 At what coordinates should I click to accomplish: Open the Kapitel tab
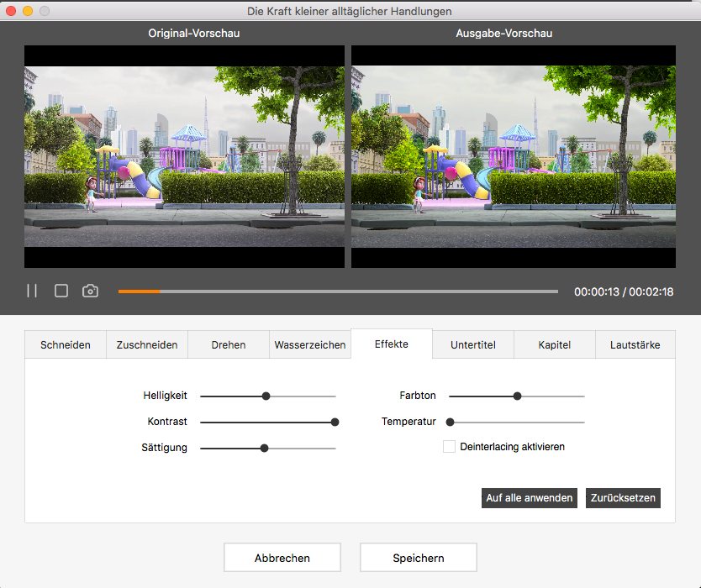pyautogui.click(x=554, y=344)
